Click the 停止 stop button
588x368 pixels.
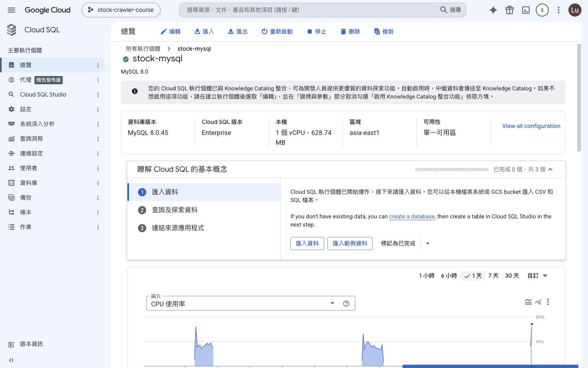pyautogui.click(x=317, y=31)
